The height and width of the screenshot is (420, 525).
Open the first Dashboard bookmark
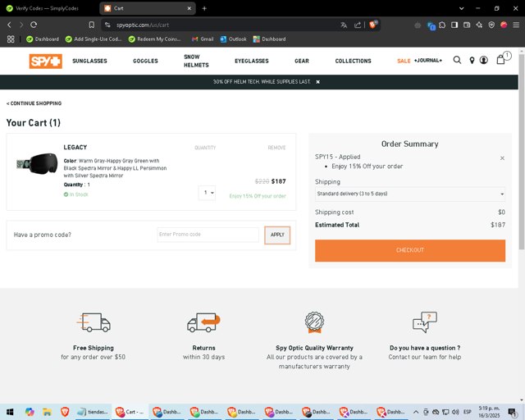click(43, 39)
